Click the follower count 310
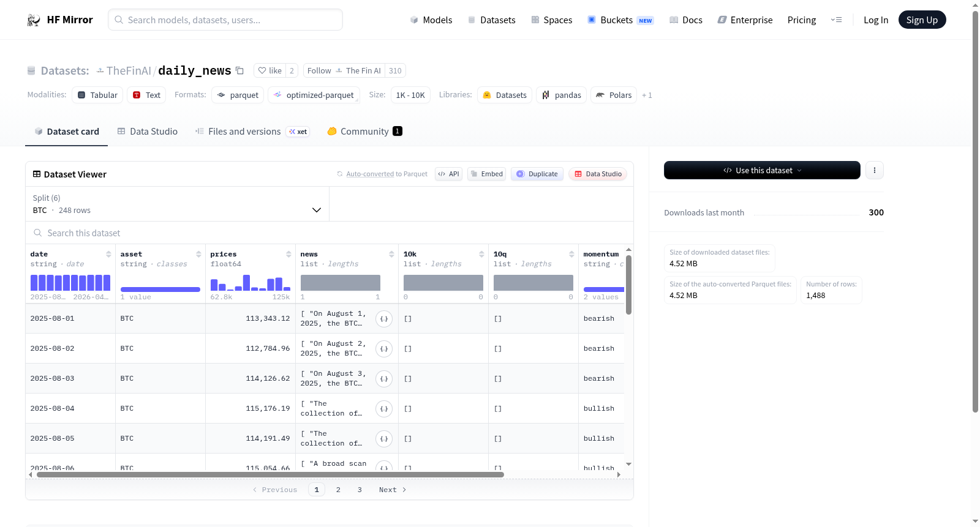The width and height of the screenshot is (980, 527). click(395, 71)
